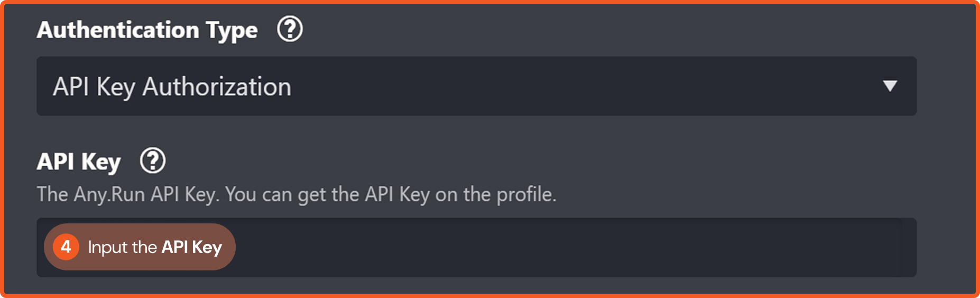This screenshot has height=298, width=980.
Task: Click the question mark next to API Key
Action: [x=153, y=161]
